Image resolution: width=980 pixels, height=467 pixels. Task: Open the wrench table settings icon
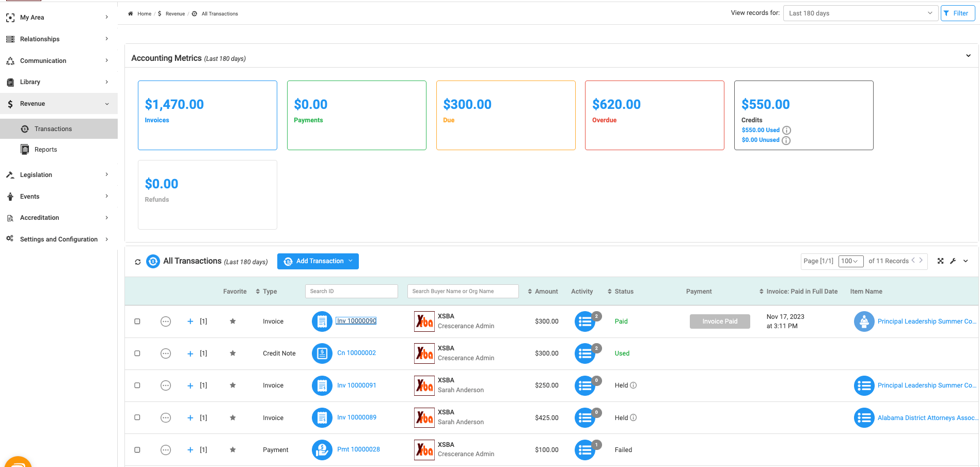(x=953, y=261)
